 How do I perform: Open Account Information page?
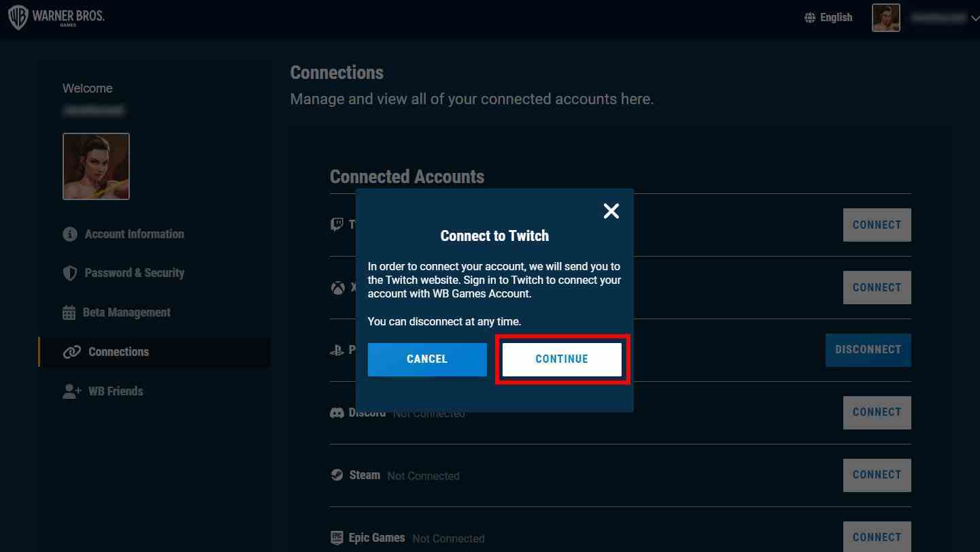[x=134, y=234]
